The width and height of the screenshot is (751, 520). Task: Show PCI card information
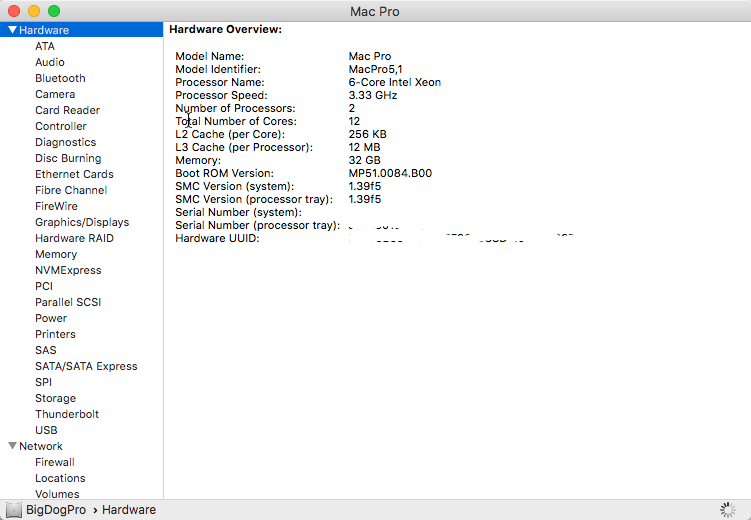click(44, 286)
